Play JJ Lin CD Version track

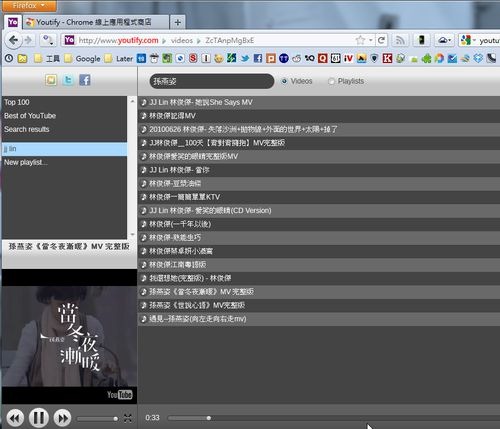[319, 211]
